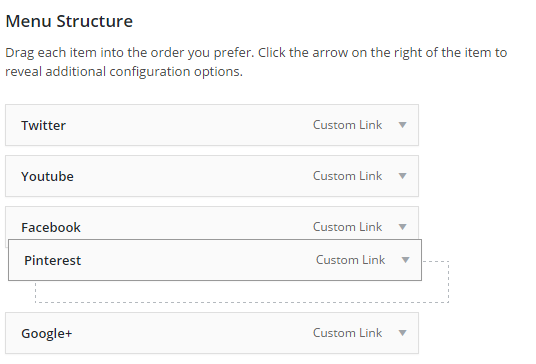Click the drag instructions paragraph text
This screenshot has height=364, width=536.
256,62
